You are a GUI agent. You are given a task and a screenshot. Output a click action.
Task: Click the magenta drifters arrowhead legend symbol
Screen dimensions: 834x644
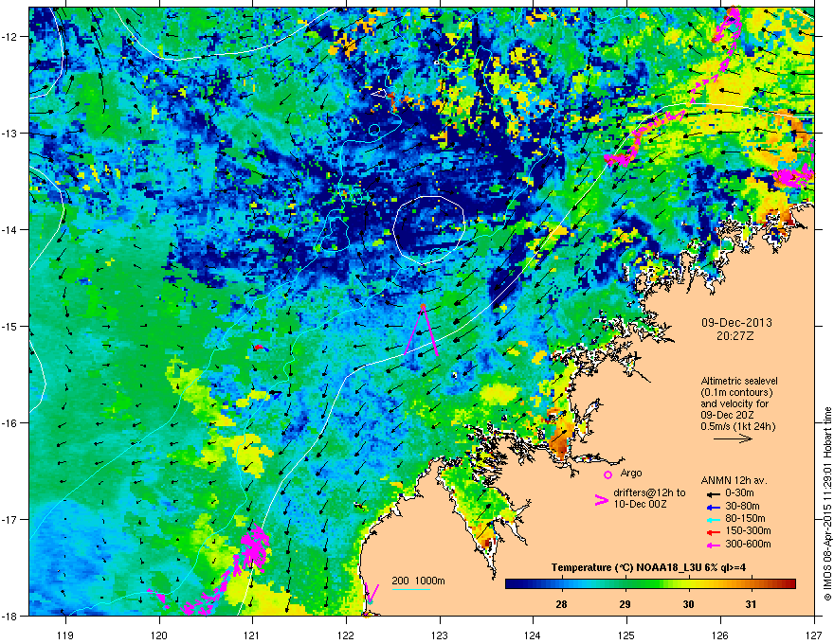click(601, 500)
